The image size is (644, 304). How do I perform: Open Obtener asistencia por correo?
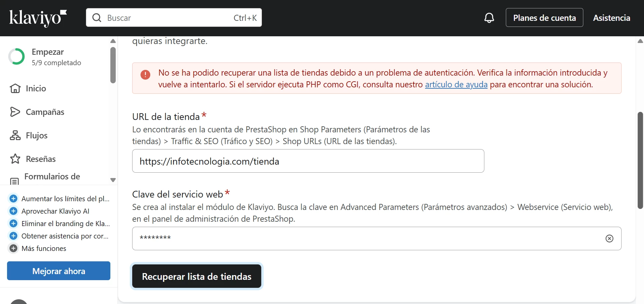click(65, 236)
